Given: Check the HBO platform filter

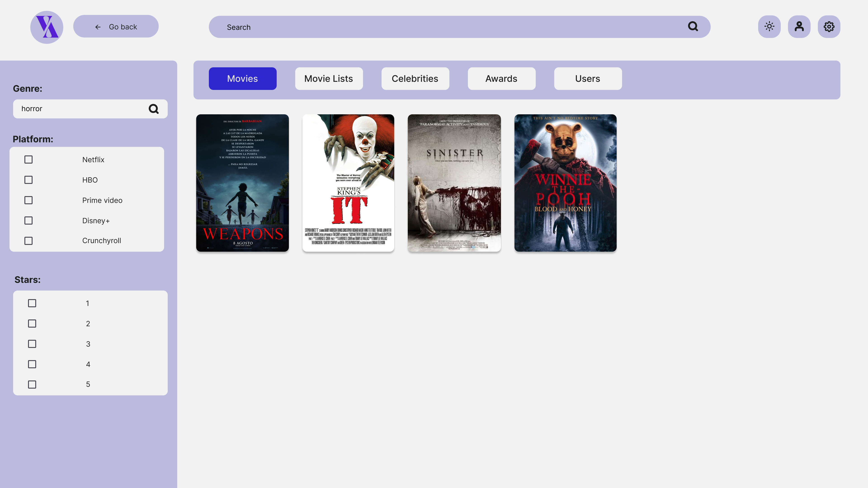Looking at the screenshot, I should [28, 180].
